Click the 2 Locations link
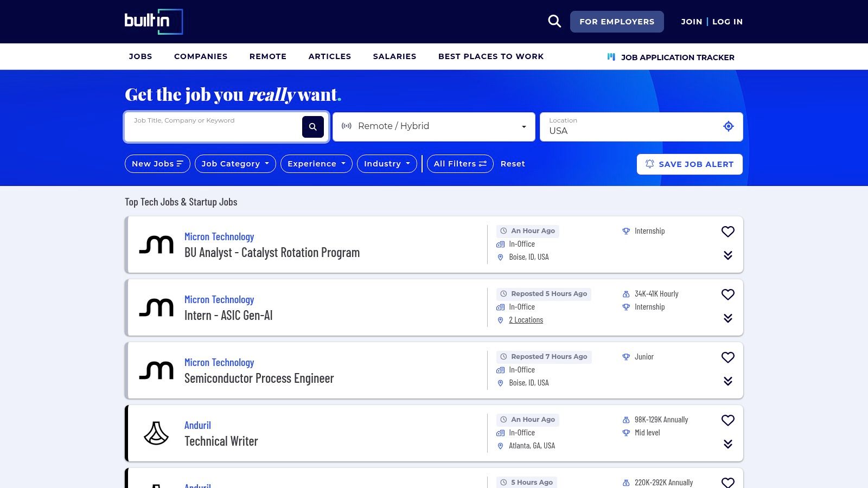 (526, 320)
